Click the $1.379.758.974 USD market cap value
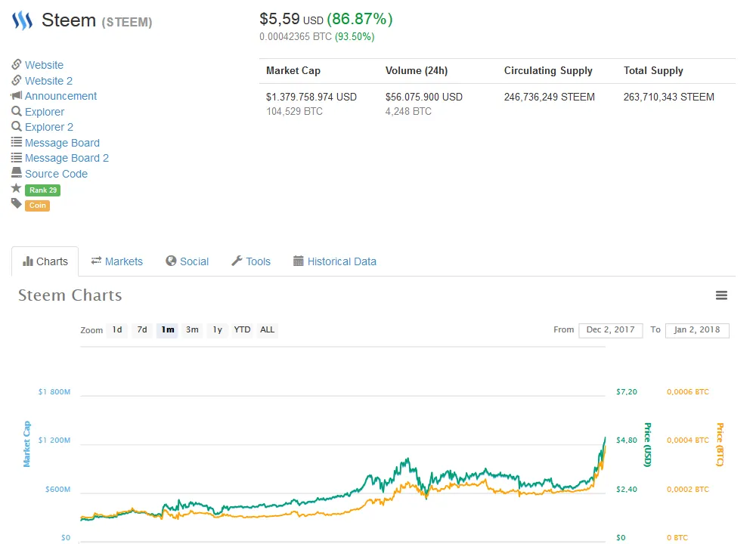Image resolution: width=756 pixels, height=544 pixels. pos(311,97)
